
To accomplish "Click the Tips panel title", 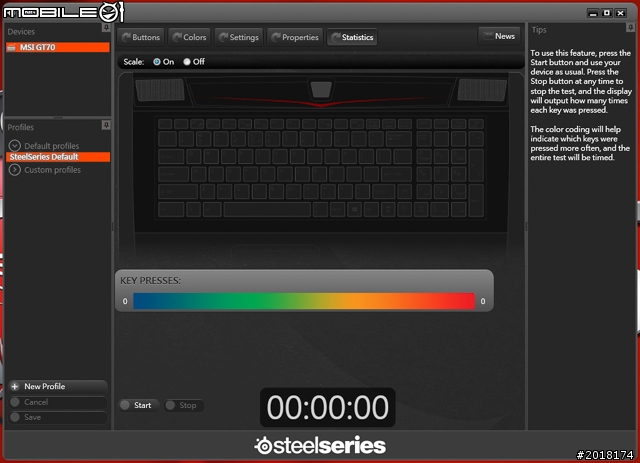I will pyautogui.click(x=539, y=30).
